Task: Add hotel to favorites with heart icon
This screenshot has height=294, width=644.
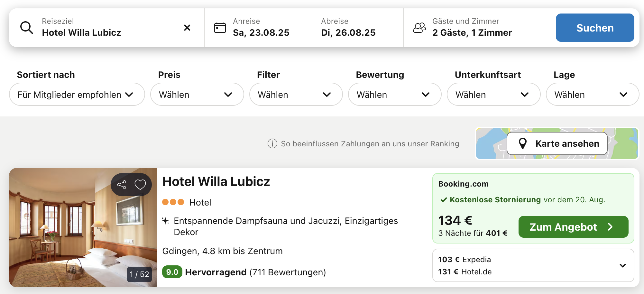Action: (140, 184)
